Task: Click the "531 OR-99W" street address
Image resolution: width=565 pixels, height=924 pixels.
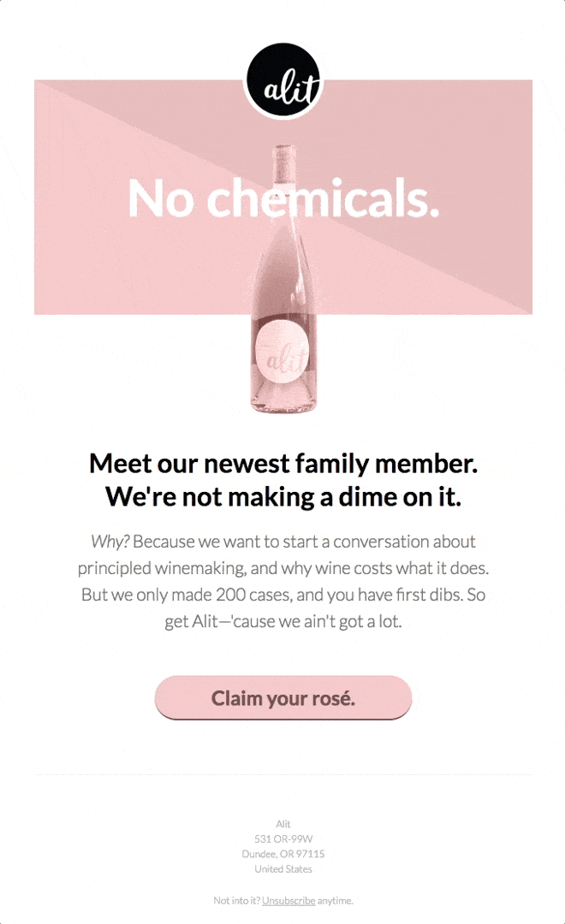Action: (x=282, y=838)
